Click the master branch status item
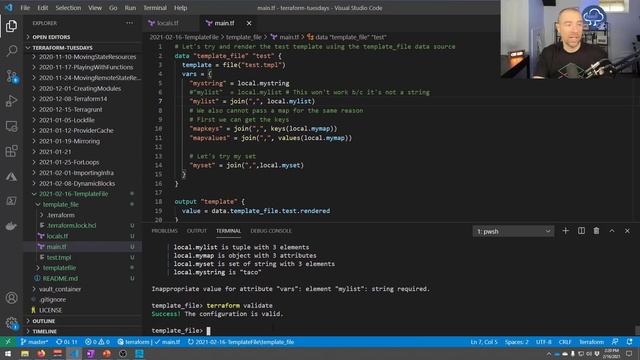 [x=35, y=342]
